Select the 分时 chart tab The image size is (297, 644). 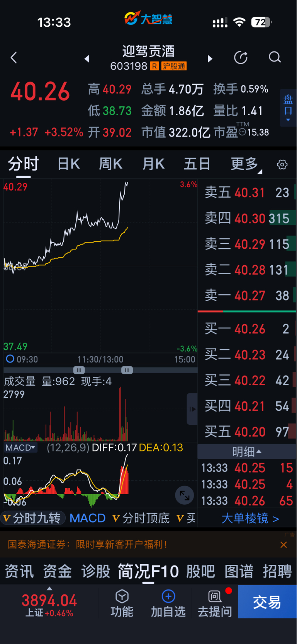tap(23, 164)
